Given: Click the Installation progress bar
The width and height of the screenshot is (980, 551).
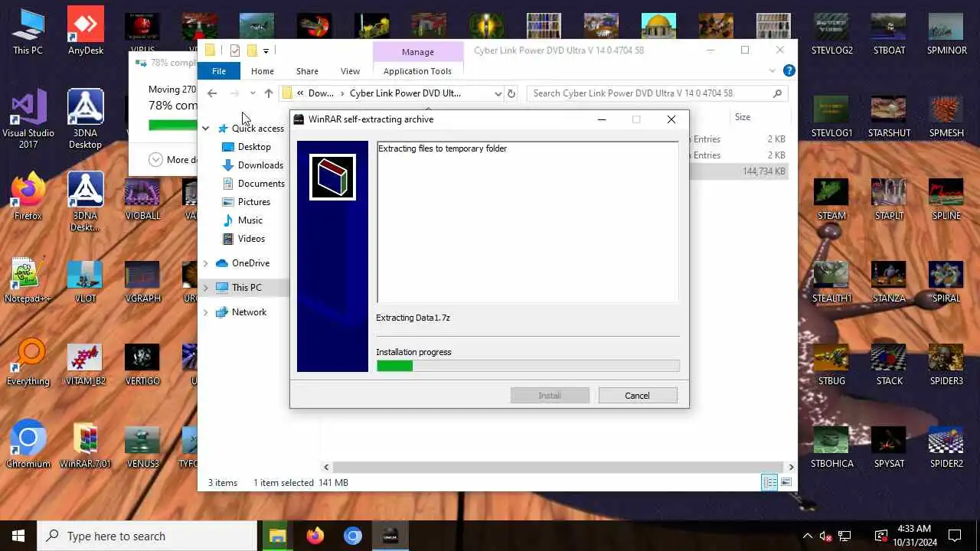Looking at the screenshot, I should pyautogui.click(x=528, y=366).
